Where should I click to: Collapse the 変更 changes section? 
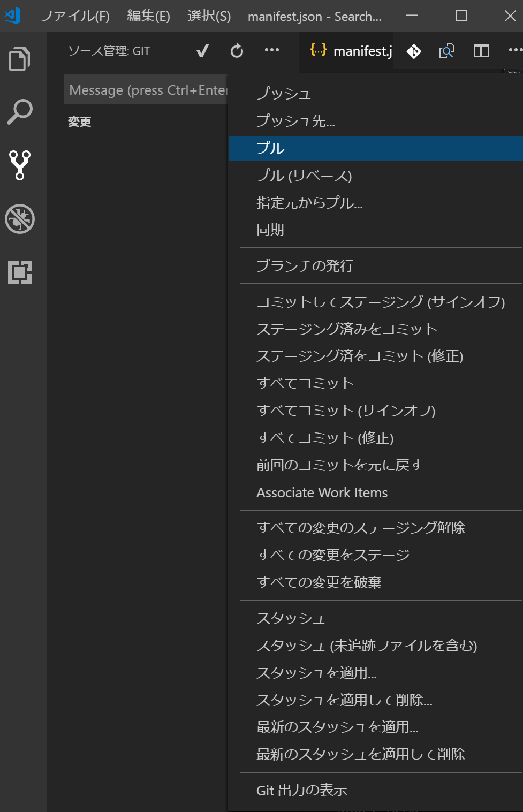pos(79,122)
